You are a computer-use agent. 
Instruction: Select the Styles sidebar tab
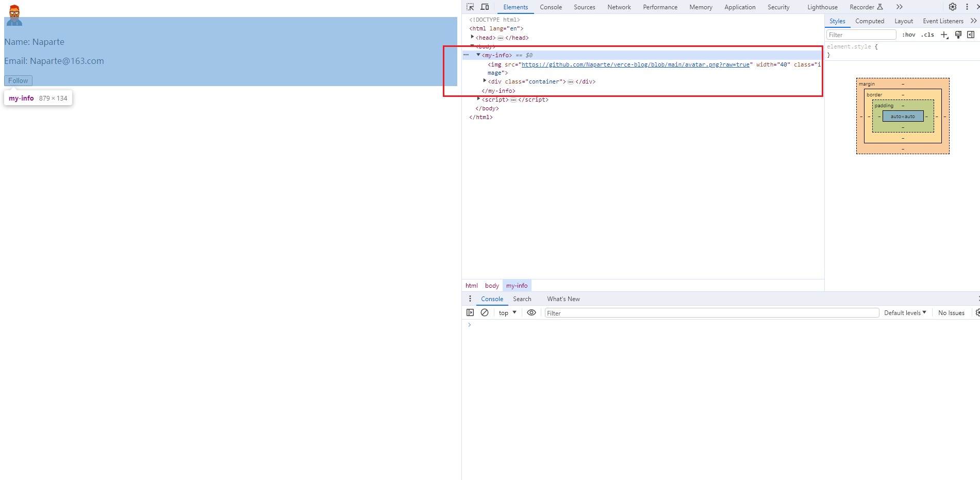pos(837,21)
